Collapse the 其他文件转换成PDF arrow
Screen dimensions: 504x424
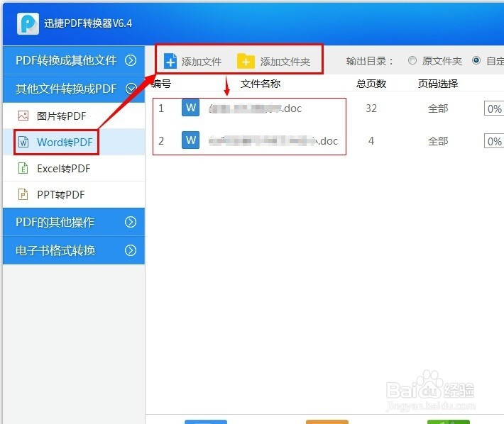click(131, 88)
